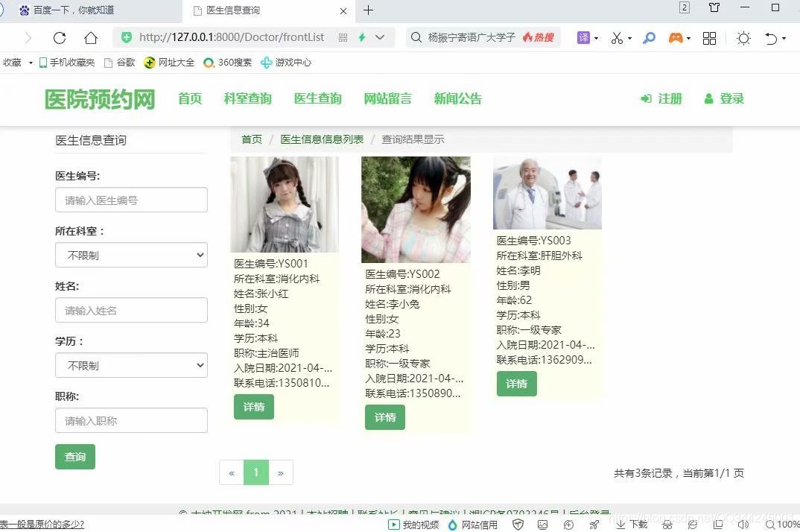Focus the 医生编号 input field
This screenshot has height=532, width=800.
click(x=131, y=200)
